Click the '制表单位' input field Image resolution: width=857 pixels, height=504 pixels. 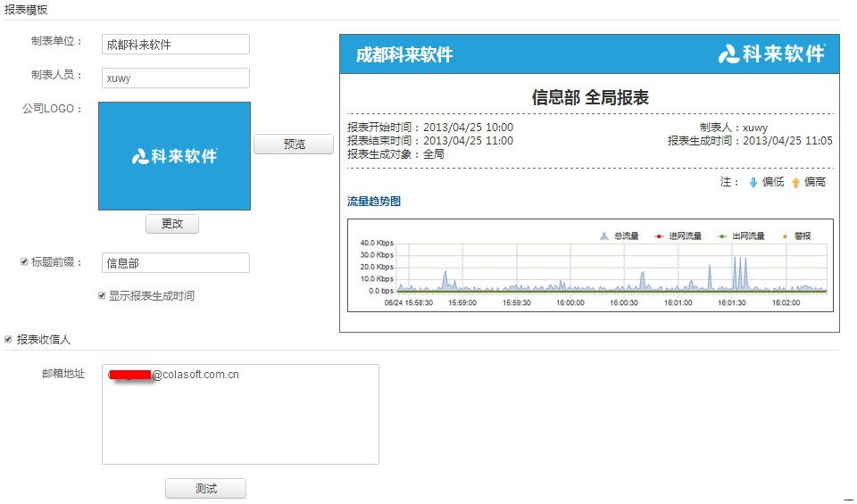point(175,45)
